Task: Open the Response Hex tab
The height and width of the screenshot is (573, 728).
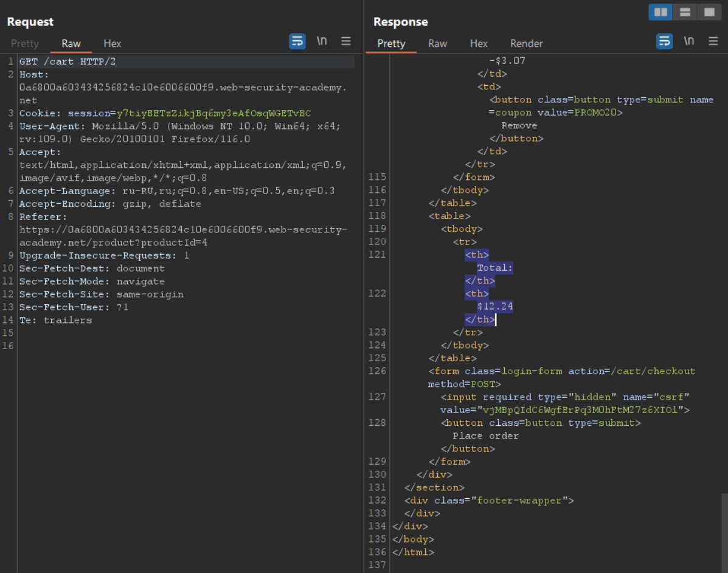Action: [479, 44]
